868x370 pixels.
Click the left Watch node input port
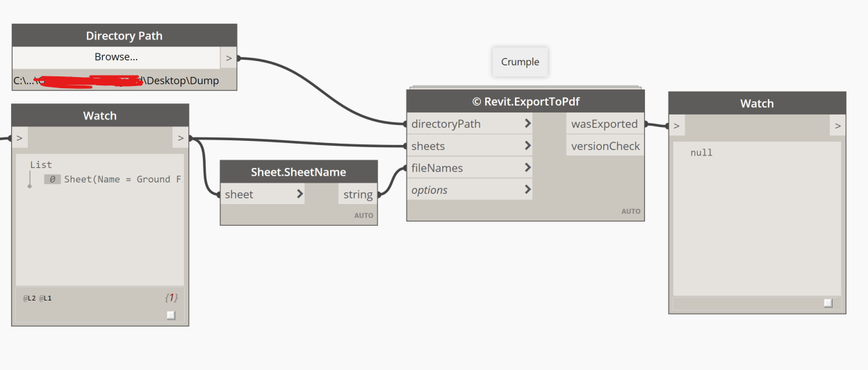19,138
